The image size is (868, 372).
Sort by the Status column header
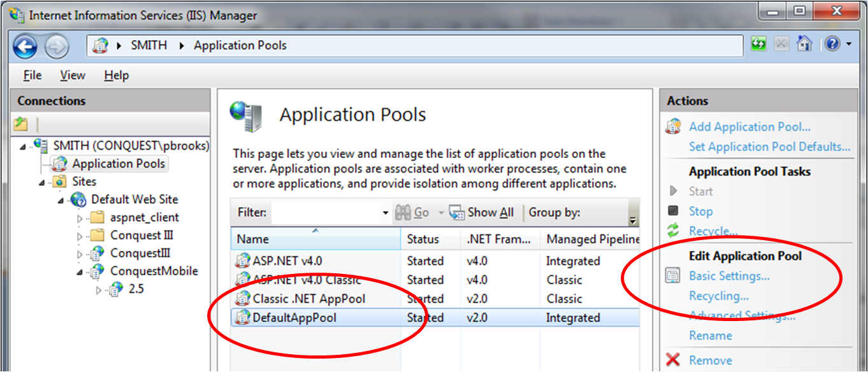point(431,239)
